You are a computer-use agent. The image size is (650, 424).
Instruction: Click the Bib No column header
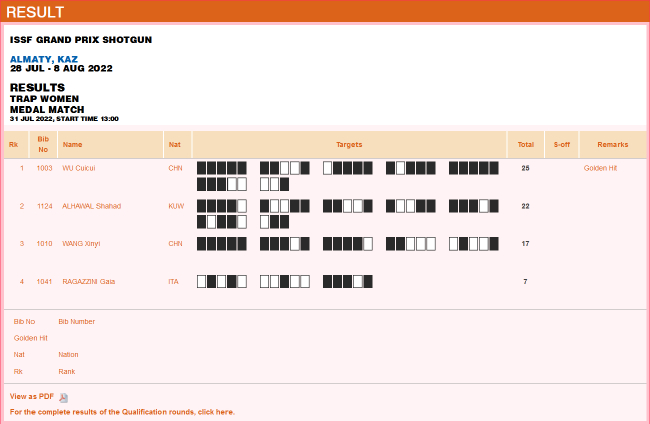pos(43,145)
